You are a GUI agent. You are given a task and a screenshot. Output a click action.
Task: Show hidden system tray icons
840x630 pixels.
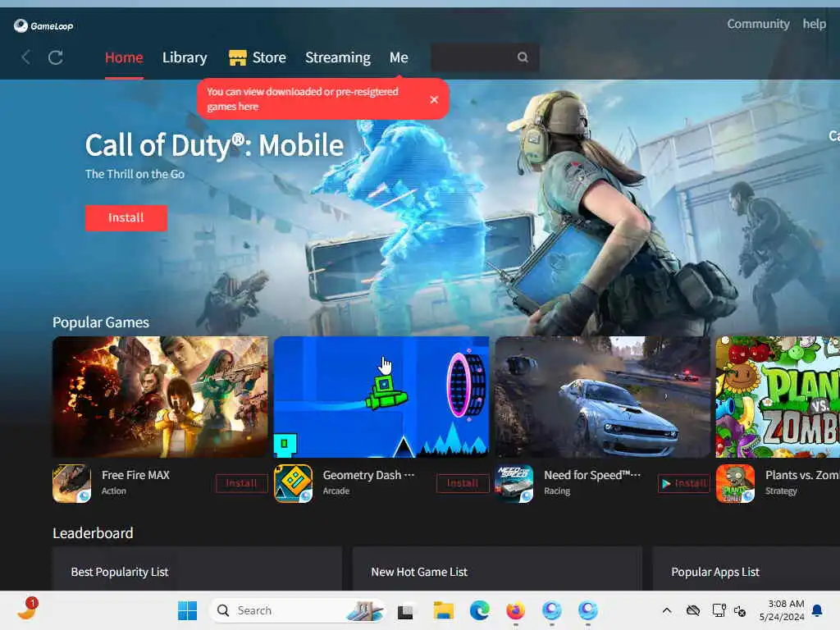(x=666, y=610)
